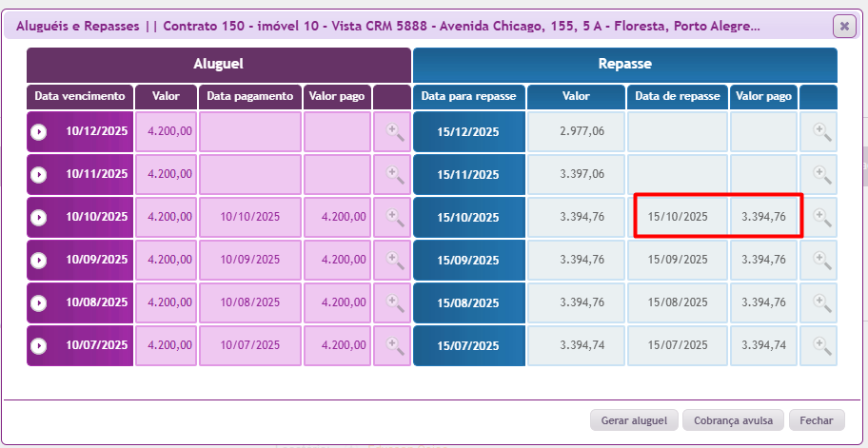The height and width of the screenshot is (448, 868).
Task: Select the Repasse section header
Action: (624, 65)
